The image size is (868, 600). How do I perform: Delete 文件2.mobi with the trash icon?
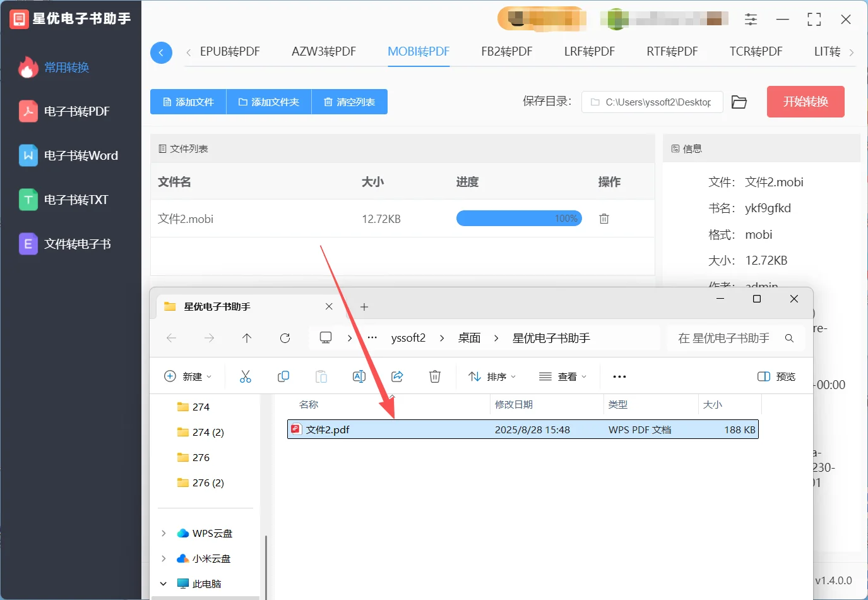tap(604, 219)
